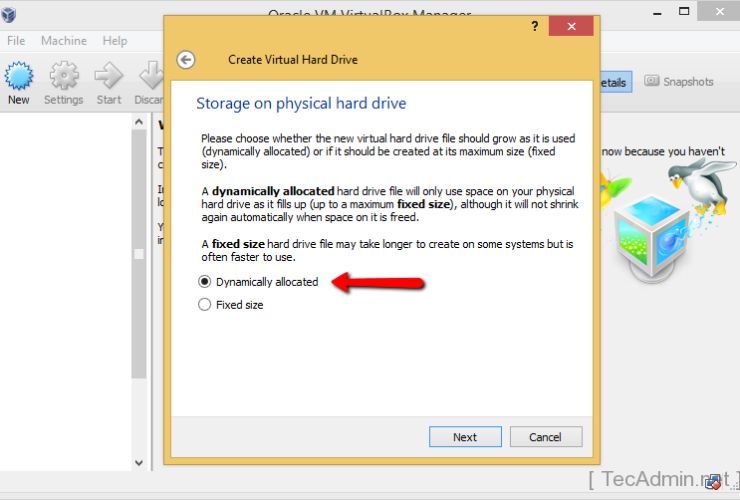
Task: Click the dialog's question mark help button
Action: coord(535,27)
